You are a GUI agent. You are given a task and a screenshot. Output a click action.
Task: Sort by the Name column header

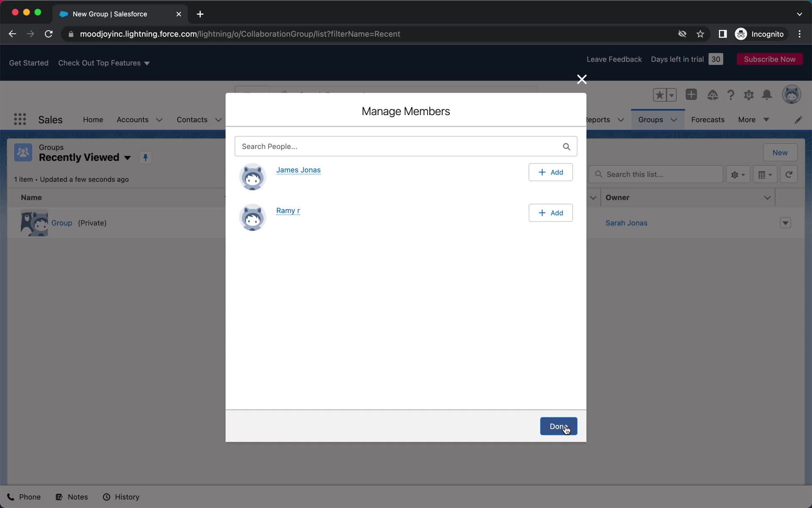(31, 198)
